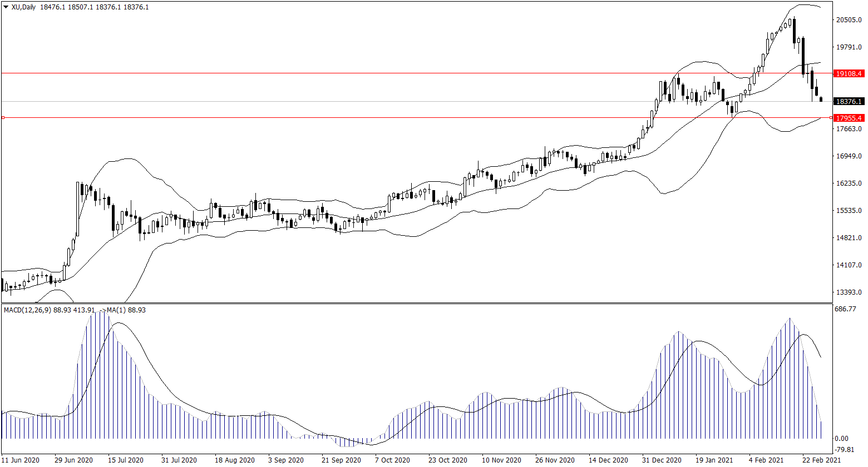The image size is (868, 467).
Task: Click the 13393.0 price scale value
Action: pos(849,292)
